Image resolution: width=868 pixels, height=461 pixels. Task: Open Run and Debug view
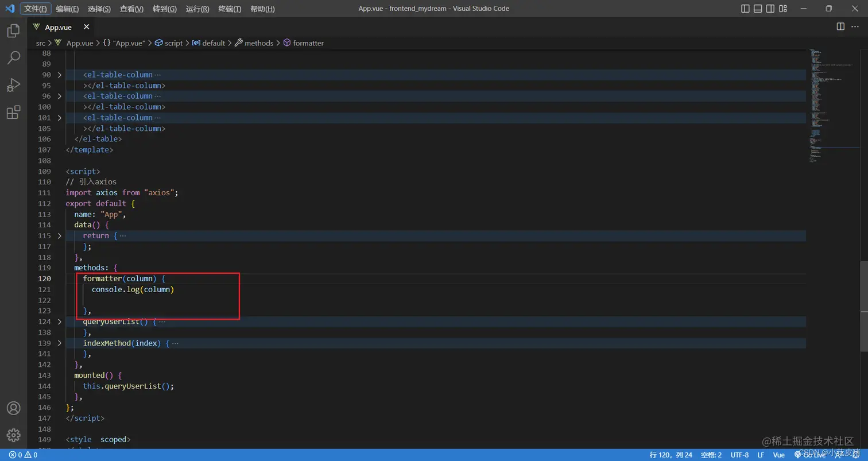(x=13, y=85)
